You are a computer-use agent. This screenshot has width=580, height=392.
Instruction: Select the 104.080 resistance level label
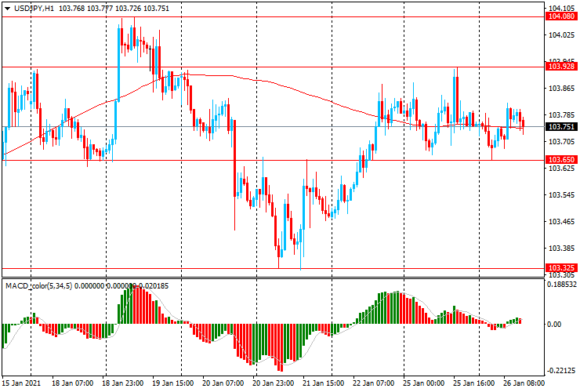pos(561,16)
